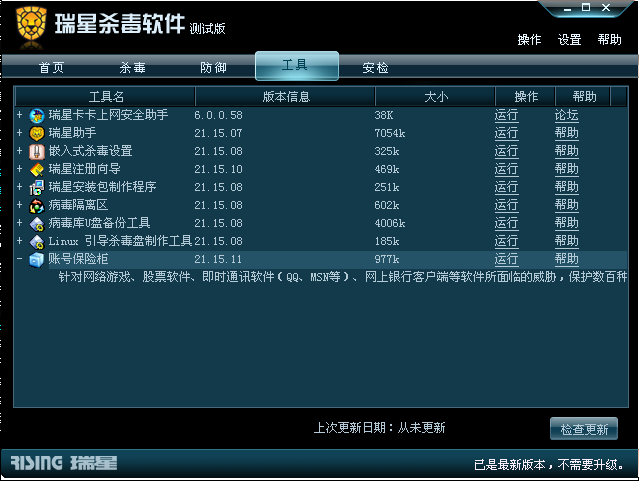Open the 操作 menu at top right
The height and width of the screenshot is (481, 639).
[529, 40]
